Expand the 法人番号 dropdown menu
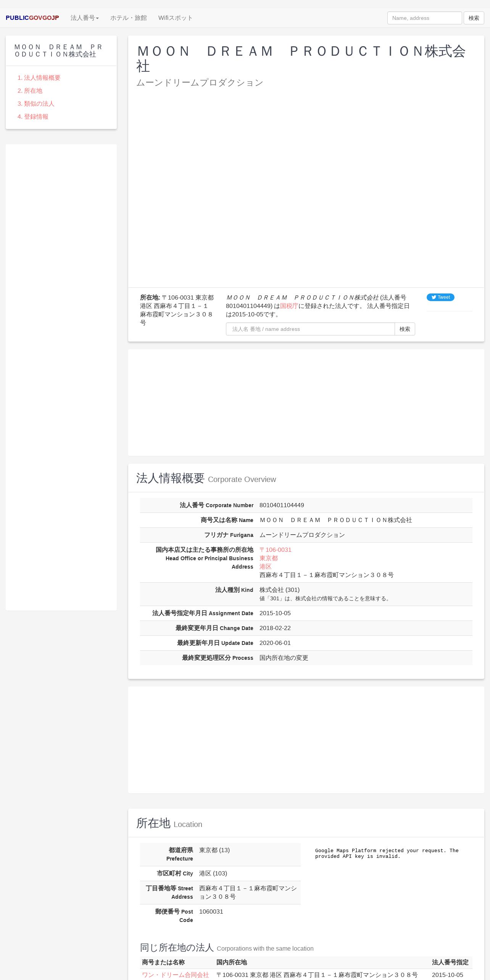Image resolution: width=490 pixels, height=980 pixels. click(x=85, y=18)
